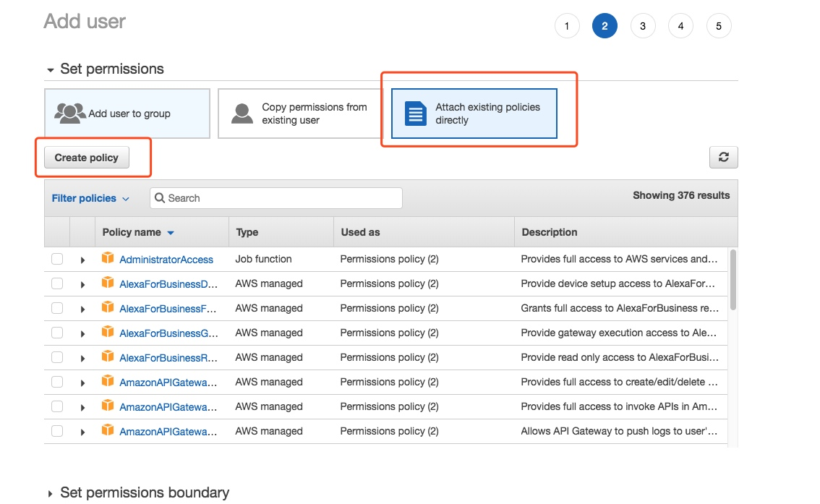
Task: Click the Create policy button
Action: (x=87, y=158)
